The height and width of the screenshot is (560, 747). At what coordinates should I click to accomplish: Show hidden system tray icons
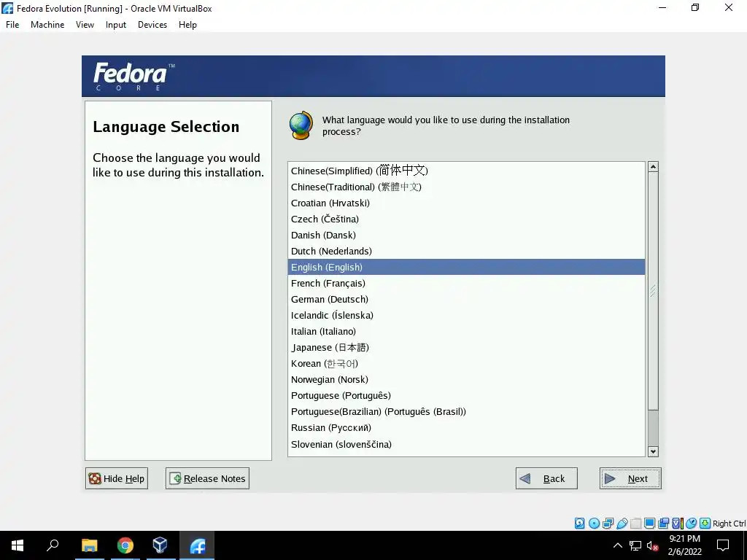coord(617,545)
